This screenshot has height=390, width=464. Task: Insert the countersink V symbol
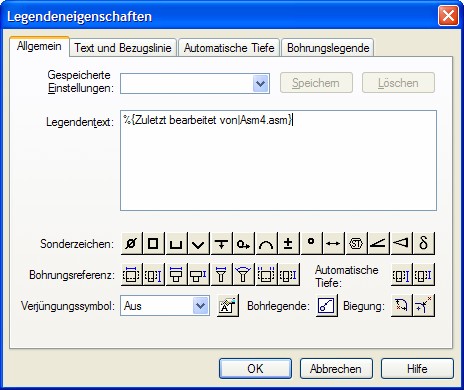[199, 244]
